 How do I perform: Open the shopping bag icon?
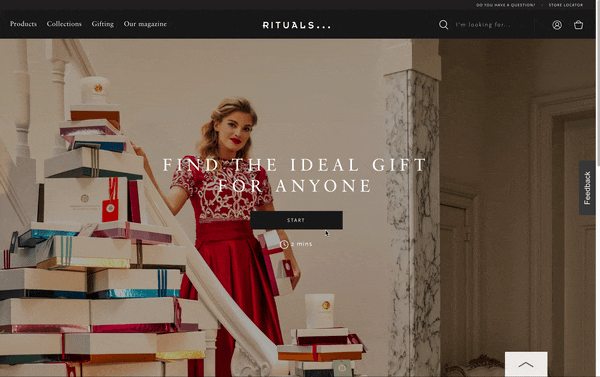(579, 25)
